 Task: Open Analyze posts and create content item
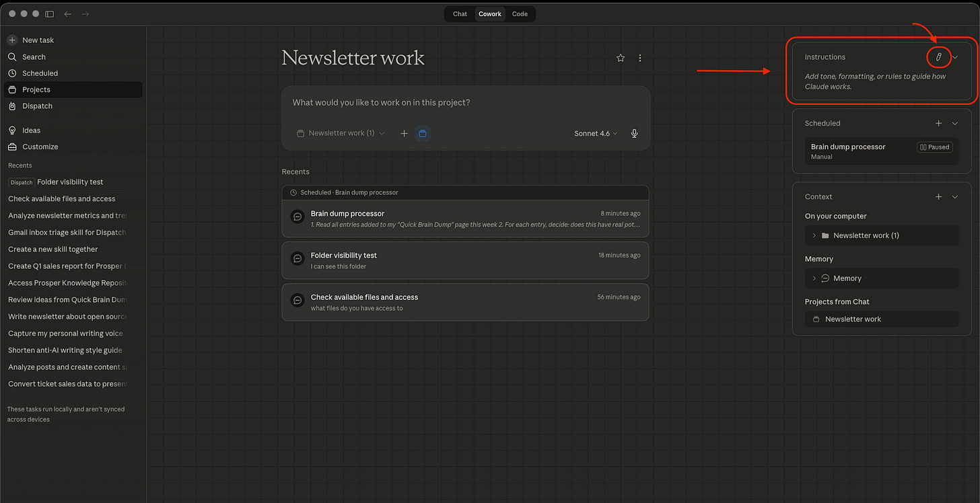pos(67,367)
